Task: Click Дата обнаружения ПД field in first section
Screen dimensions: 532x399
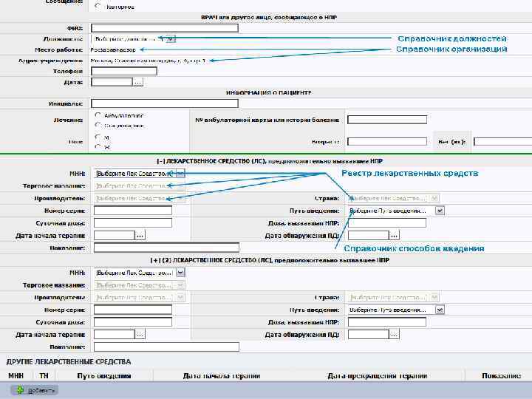Action: click(369, 235)
